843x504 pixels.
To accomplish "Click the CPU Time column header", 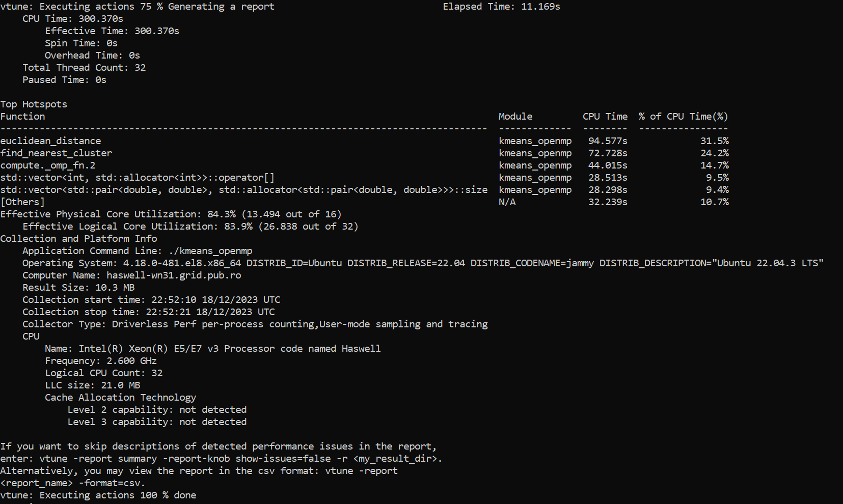I will (605, 117).
